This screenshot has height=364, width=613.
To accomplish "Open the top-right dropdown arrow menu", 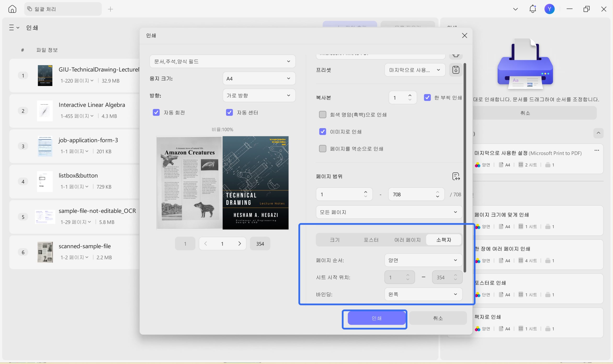I will (x=515, y=9).
